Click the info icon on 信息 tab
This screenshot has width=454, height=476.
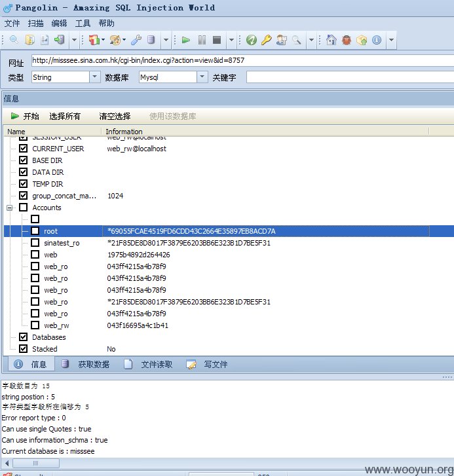tap(18, 364)
